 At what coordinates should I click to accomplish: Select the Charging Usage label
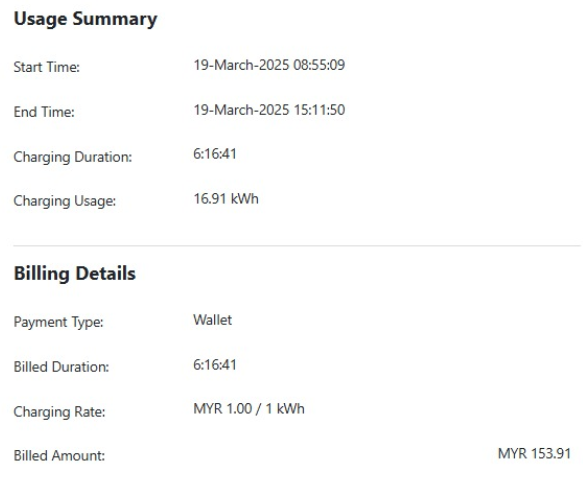(x=65, y=201)
